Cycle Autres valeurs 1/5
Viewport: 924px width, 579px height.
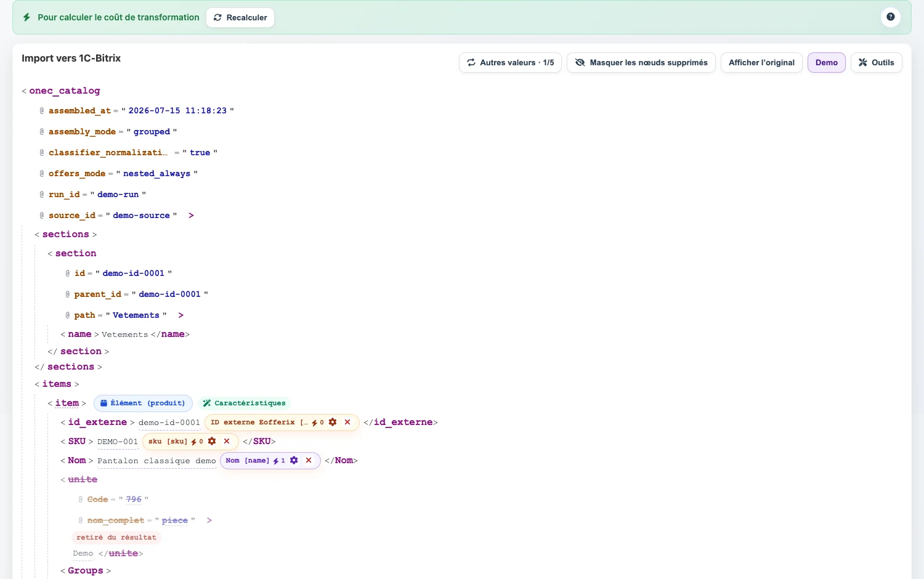point(510,62)
